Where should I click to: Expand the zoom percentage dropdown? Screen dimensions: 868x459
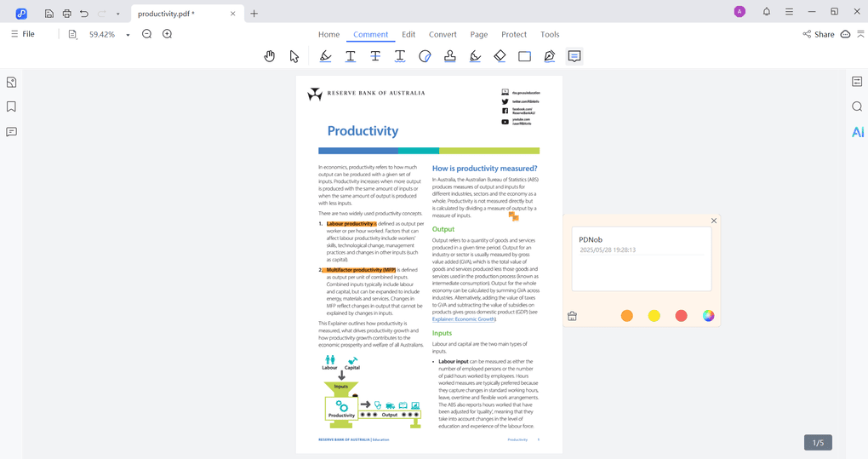pyautogui.click(x=128, y=35)
